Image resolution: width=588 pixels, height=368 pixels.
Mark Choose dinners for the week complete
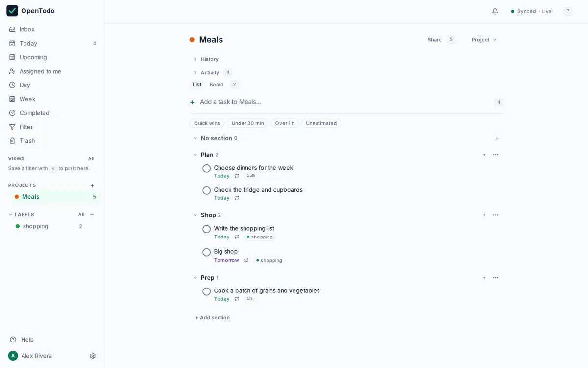207,168
